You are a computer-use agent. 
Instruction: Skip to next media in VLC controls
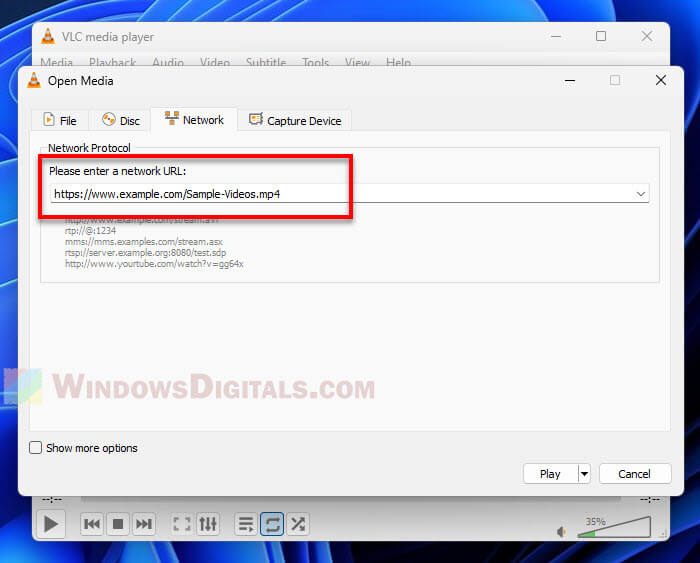[144, 524]
